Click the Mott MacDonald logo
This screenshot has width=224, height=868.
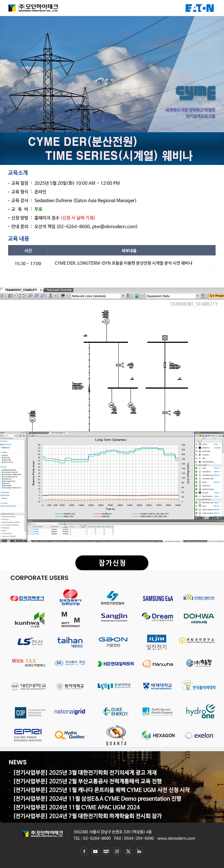(x=70, y=619)
